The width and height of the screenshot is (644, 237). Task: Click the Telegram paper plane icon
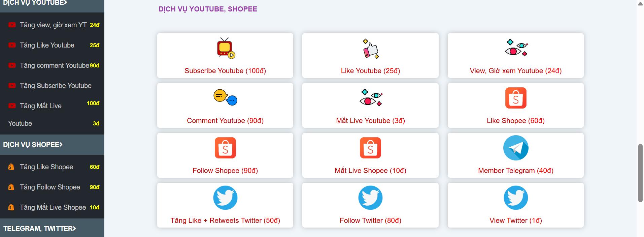pos(516,148)
